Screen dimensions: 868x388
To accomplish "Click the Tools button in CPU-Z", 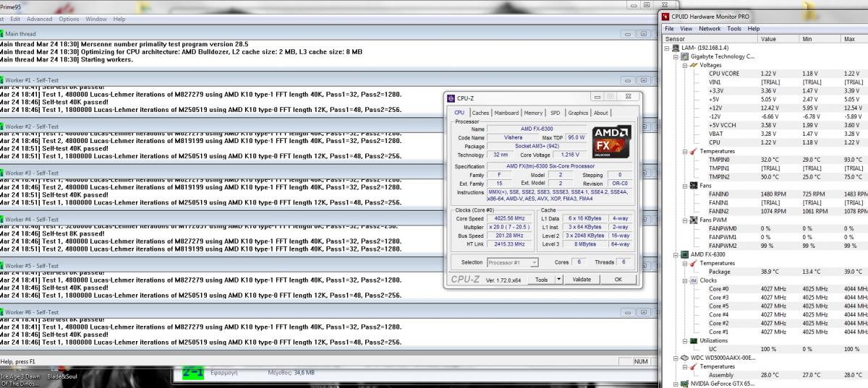I will 541,279.
